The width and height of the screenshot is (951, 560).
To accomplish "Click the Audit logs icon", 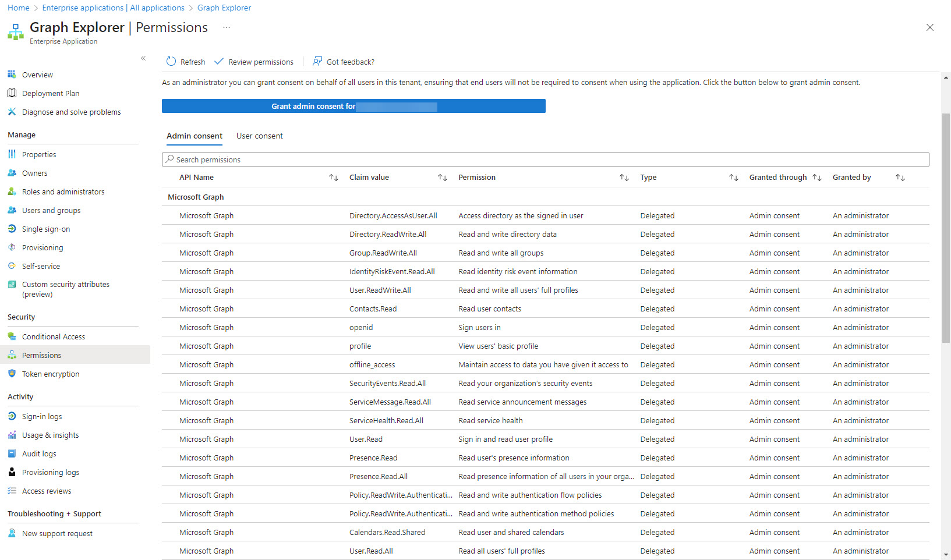I will click(x=12, y=453).
